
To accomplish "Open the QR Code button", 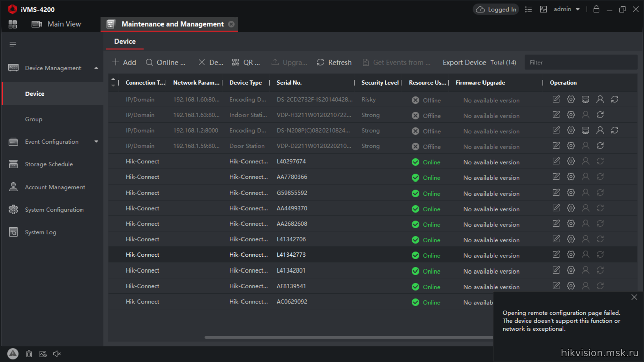I will pos(246,63).
